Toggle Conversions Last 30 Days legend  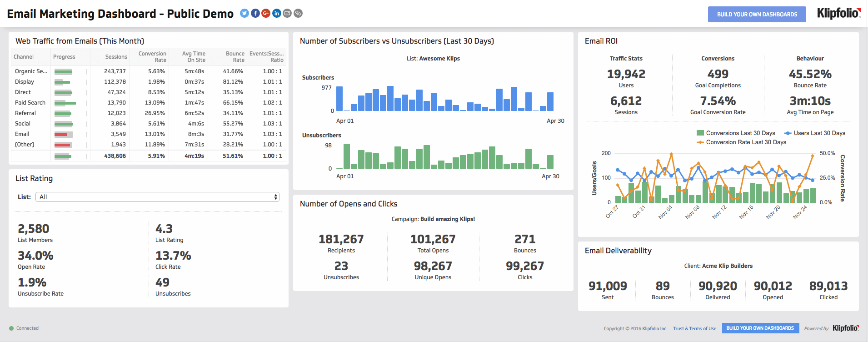[x=736, y=133]
